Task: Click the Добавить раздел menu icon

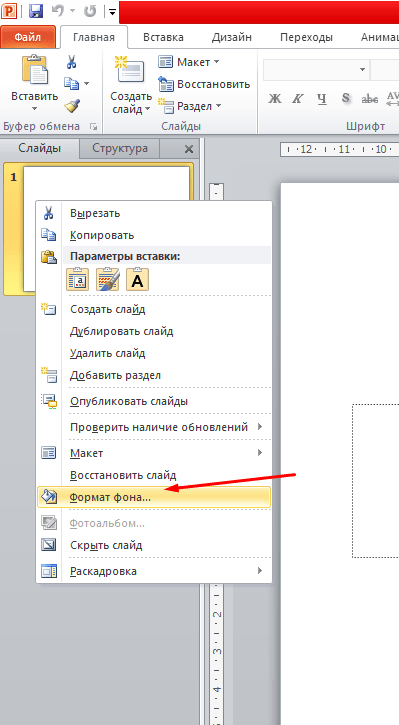Action: [x=49, y=375]
